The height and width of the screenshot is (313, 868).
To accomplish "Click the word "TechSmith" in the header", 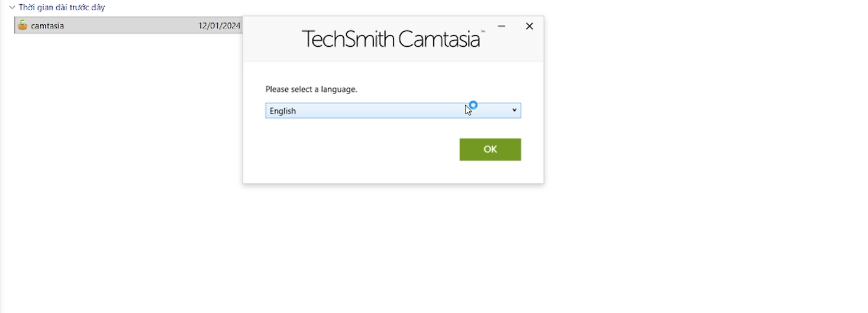I will pos(348,39).
